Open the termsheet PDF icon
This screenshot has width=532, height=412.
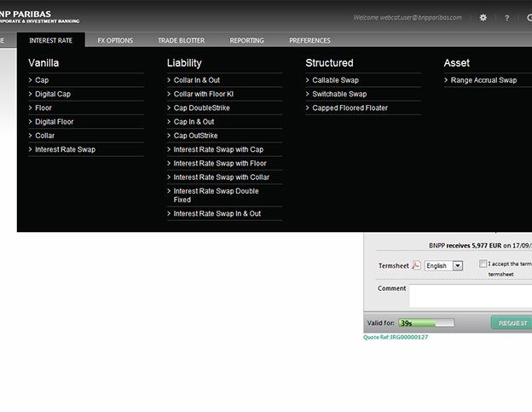point(416,265)
